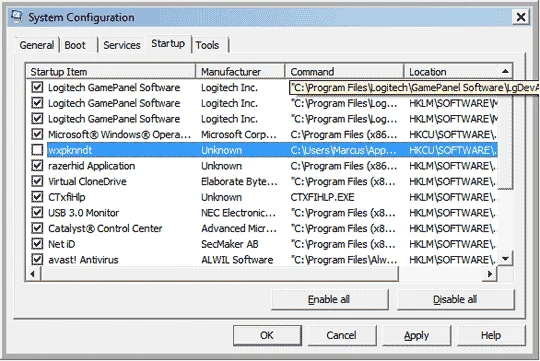Click the horizontal scrollbar left arrow
Image resolution: width=540 pixels, height=361 pixels.
(x=33, y=274)
